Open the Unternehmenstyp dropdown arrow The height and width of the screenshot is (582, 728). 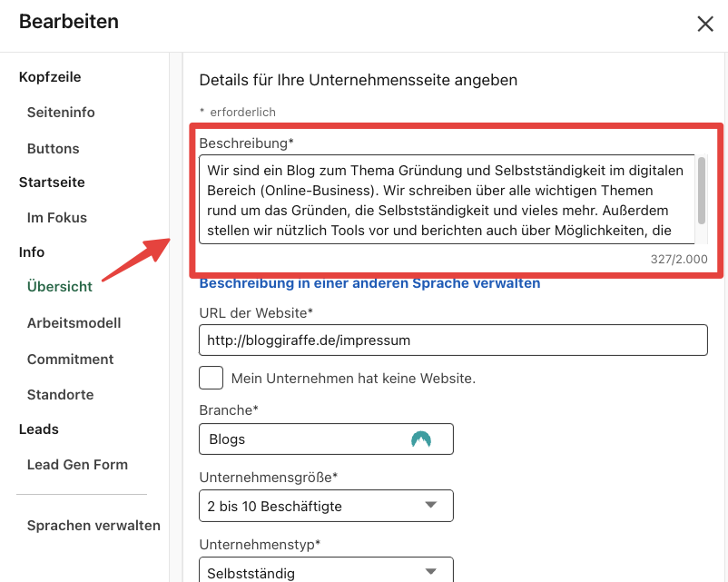tap(430, 572)
